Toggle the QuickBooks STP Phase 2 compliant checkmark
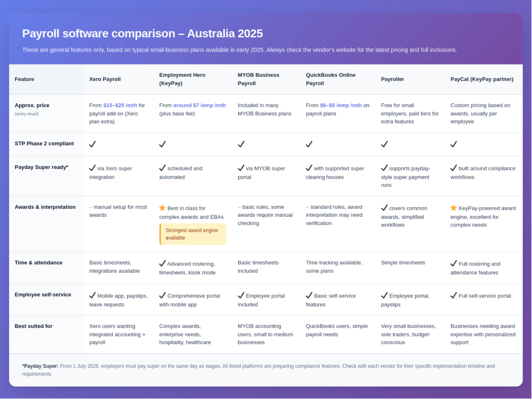The image size is (532, 399). [309, 144]
